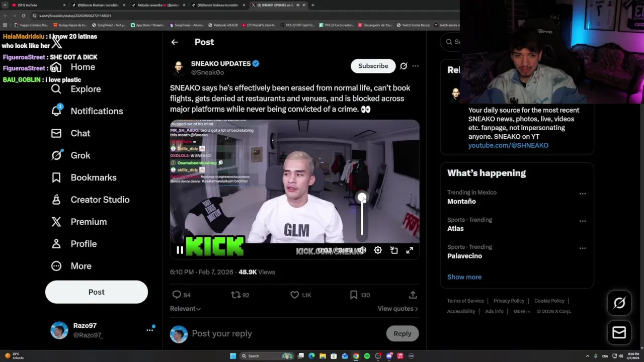The height and width of the screenshot is (362, 644).
Task: Open Chat envelope in sidebar
Action: pos(70,133)
